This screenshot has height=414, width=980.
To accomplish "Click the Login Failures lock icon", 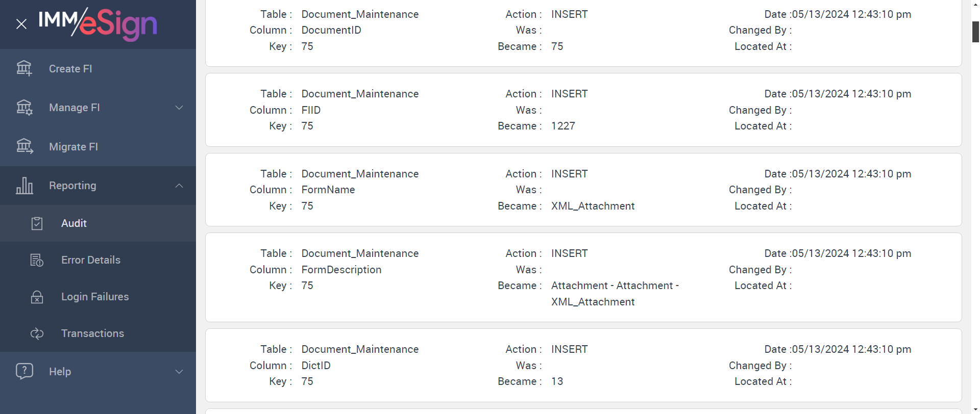I will pyautogui.click(x=37, y=297).
